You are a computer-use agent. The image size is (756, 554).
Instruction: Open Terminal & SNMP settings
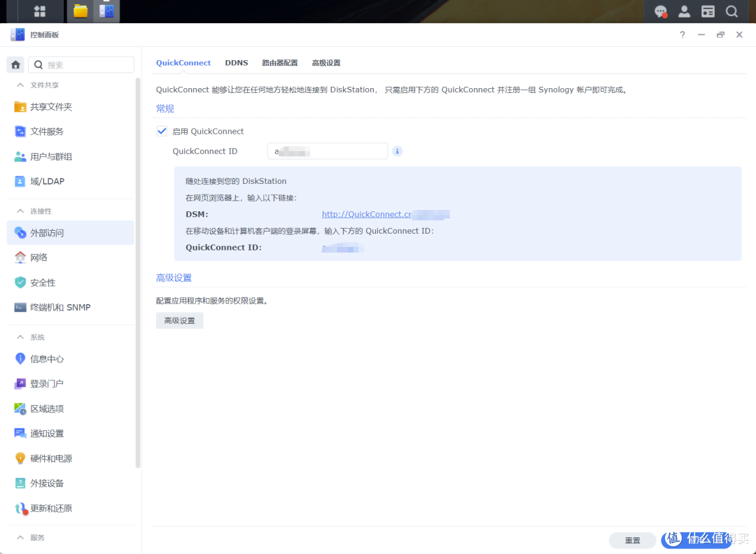point(71,307)
